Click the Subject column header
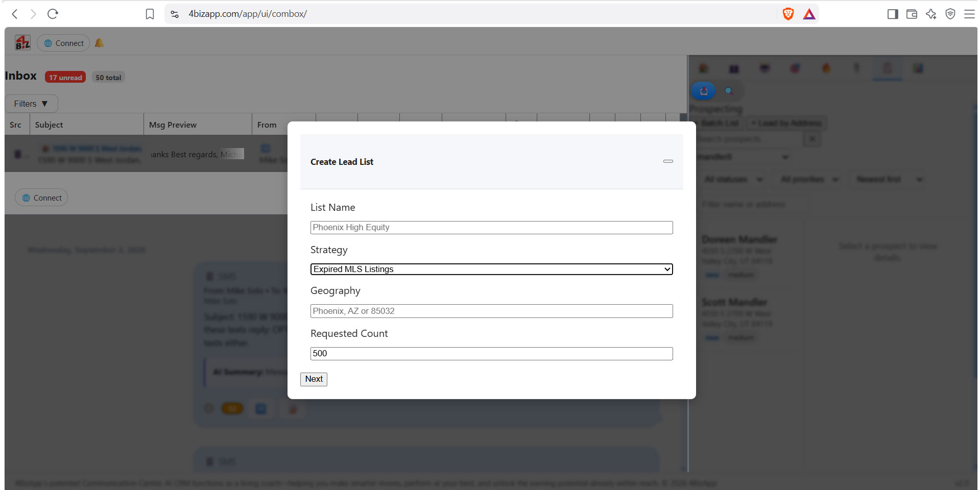 tap(49, 125)
